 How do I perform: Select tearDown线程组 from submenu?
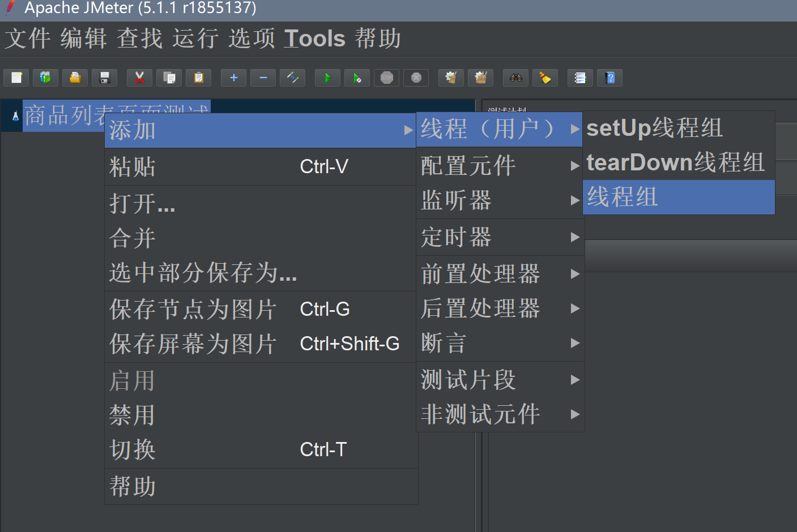click(679, 162)
